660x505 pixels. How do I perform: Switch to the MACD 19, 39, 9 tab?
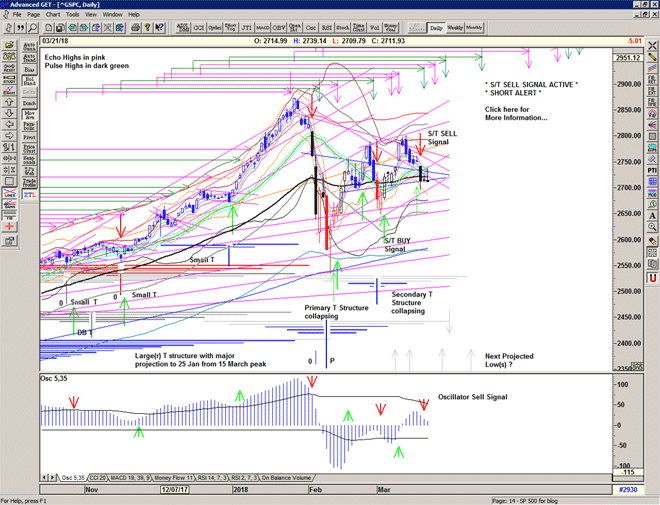pyautogui.click(x=131, y=478)
